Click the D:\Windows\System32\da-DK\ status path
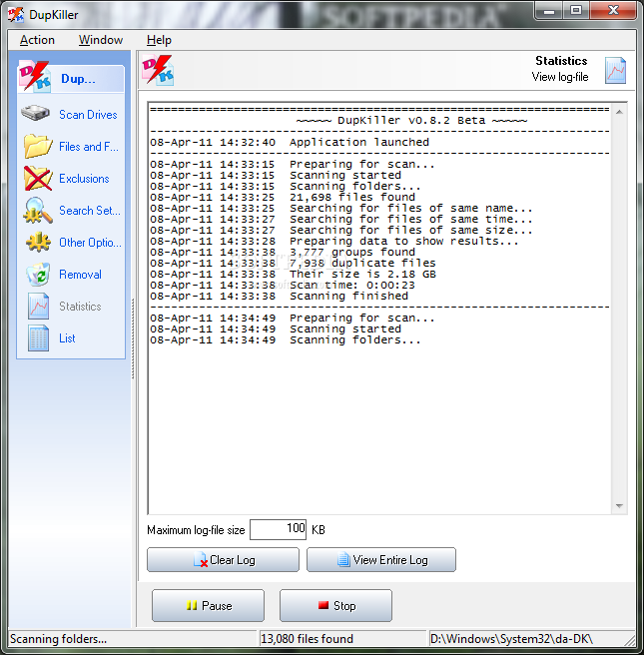Screen dimensions: 644x655 tap(511, 639)
